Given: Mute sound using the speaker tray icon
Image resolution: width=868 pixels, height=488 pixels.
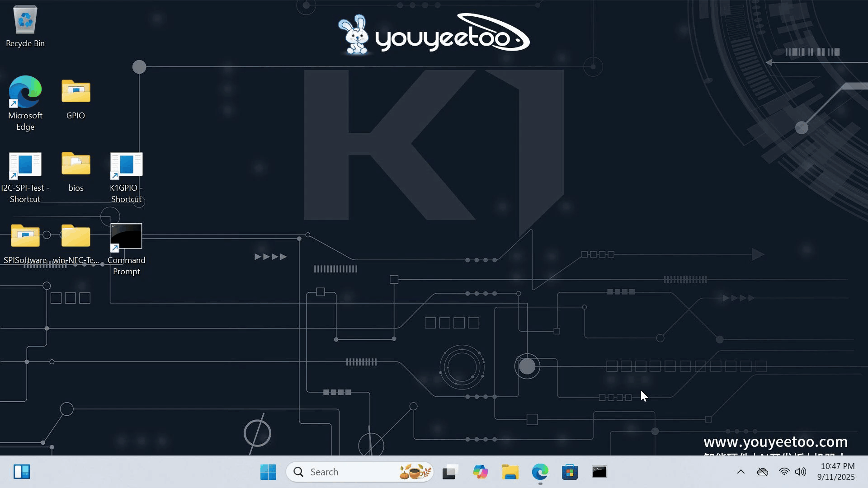Looking at the screenshot, I should (800, 471).
